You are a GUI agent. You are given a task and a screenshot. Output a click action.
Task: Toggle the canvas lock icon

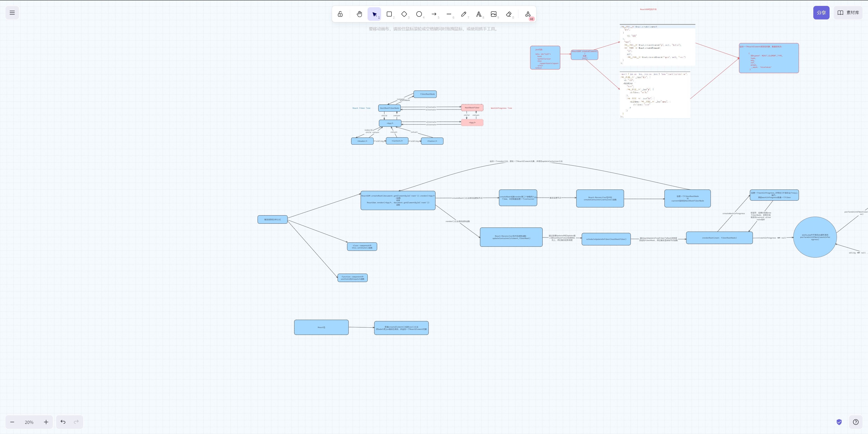pyautogui.click(x=340, y=14)
